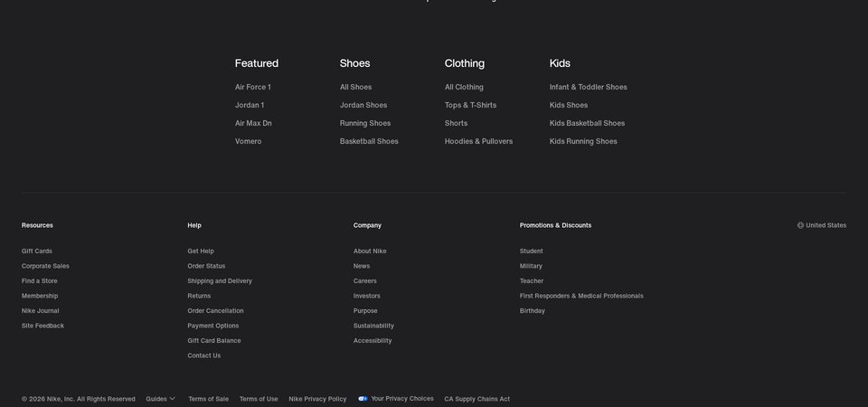Go to Corporate Sales
Screen dimensions: 868x407
(45, 266)
